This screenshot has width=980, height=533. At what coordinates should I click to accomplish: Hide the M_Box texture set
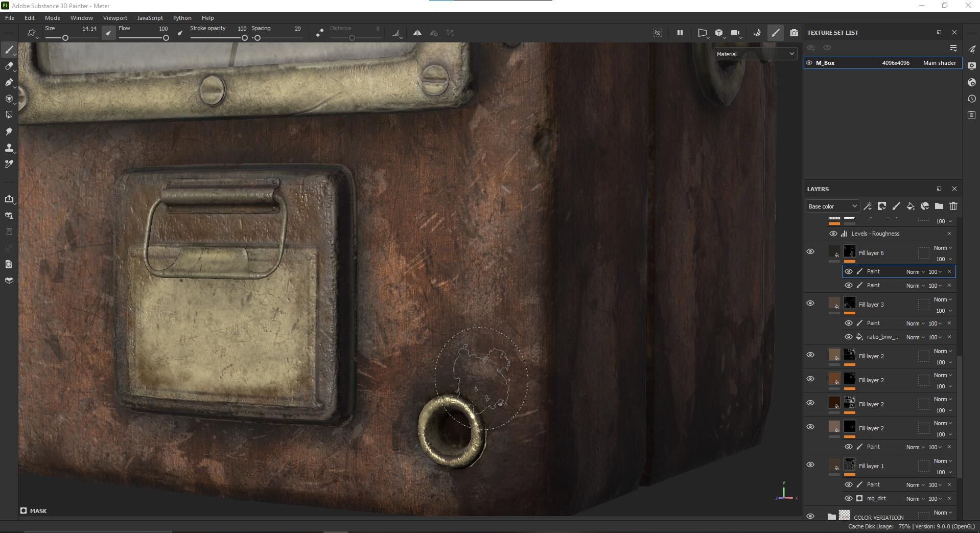(x=810, y=62)
